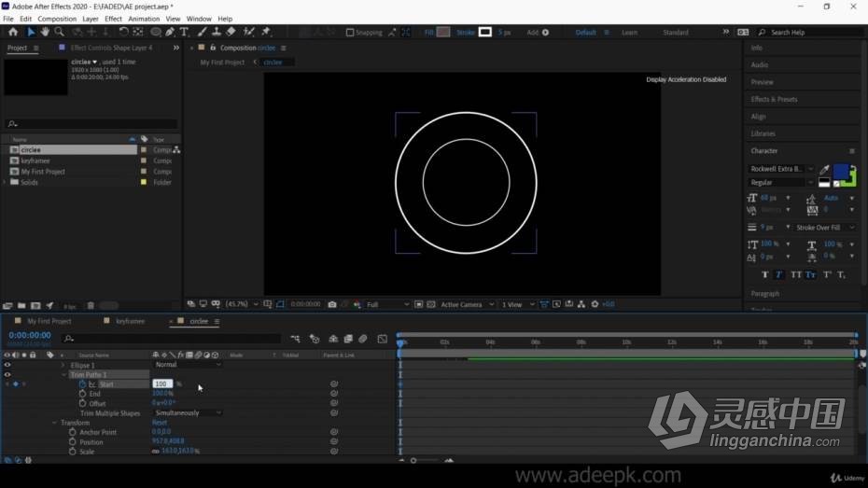Viewport: 868px width, 488px height.
Task: Enable the Snapping checkbox
Action: coord(350,33)
